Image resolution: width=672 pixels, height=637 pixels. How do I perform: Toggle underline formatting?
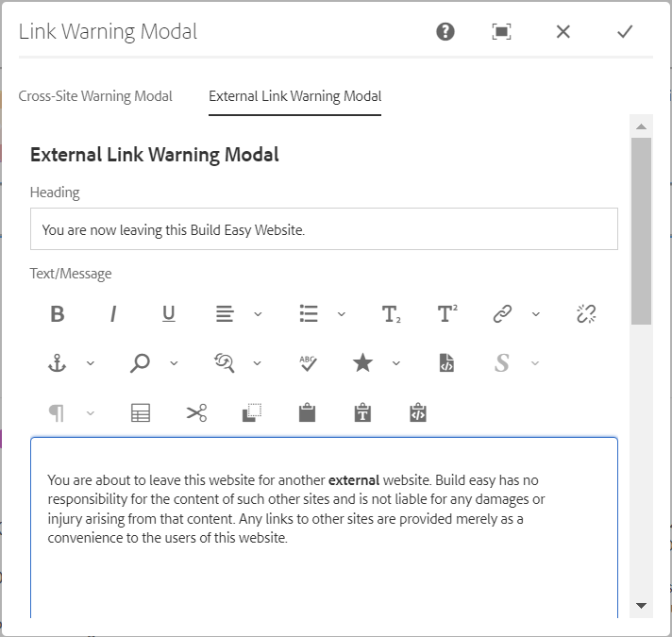pos(169,314)
